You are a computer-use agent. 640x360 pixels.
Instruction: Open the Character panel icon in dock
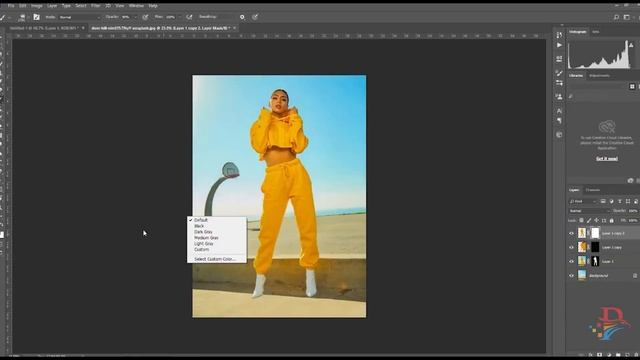coord(559,111)
